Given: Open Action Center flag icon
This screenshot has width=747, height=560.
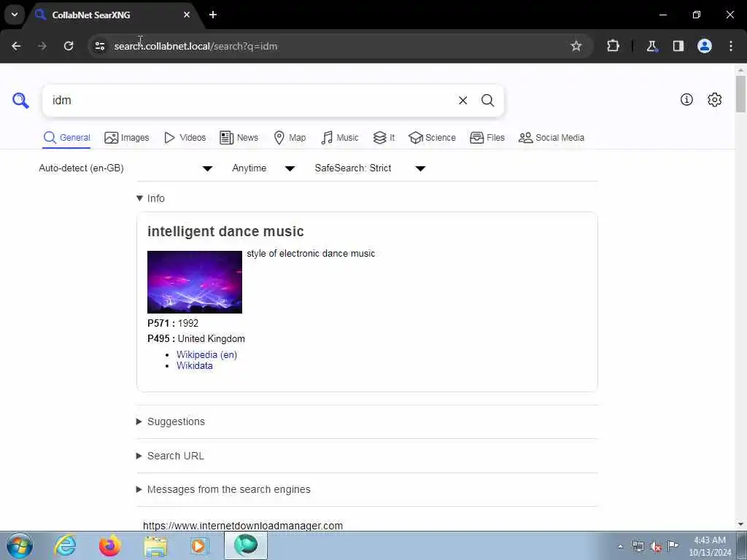Looking at the screenshot, I should coord(673,546).
